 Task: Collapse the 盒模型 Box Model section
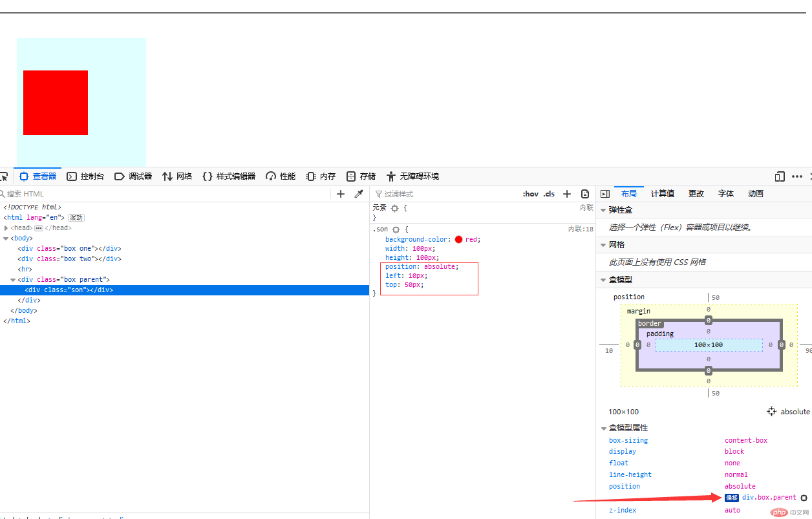tap(603, 280)
